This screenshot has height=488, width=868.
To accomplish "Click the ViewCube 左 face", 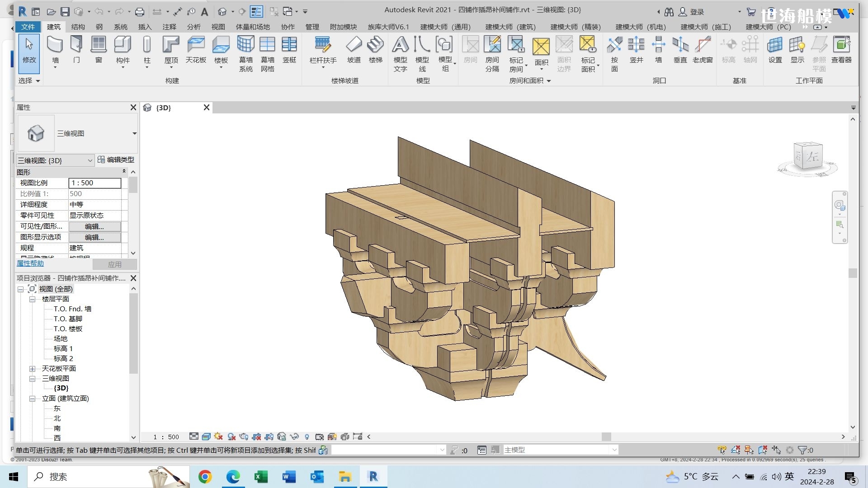I will 812,157.
